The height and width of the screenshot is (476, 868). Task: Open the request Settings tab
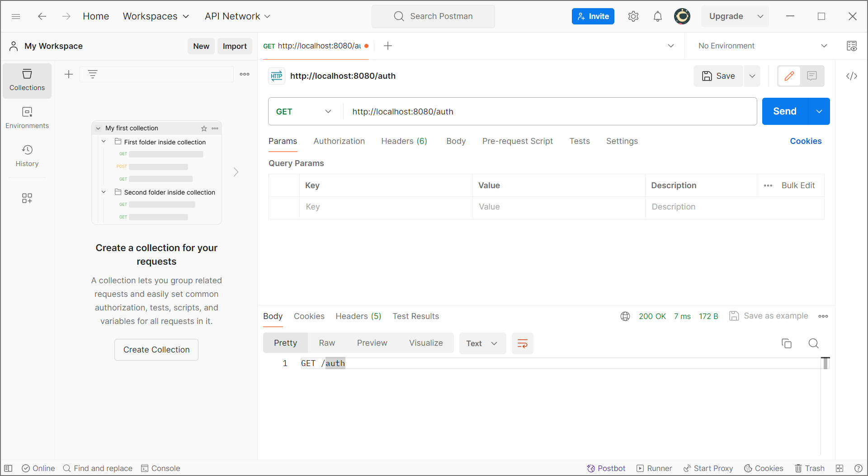(622, 141)
